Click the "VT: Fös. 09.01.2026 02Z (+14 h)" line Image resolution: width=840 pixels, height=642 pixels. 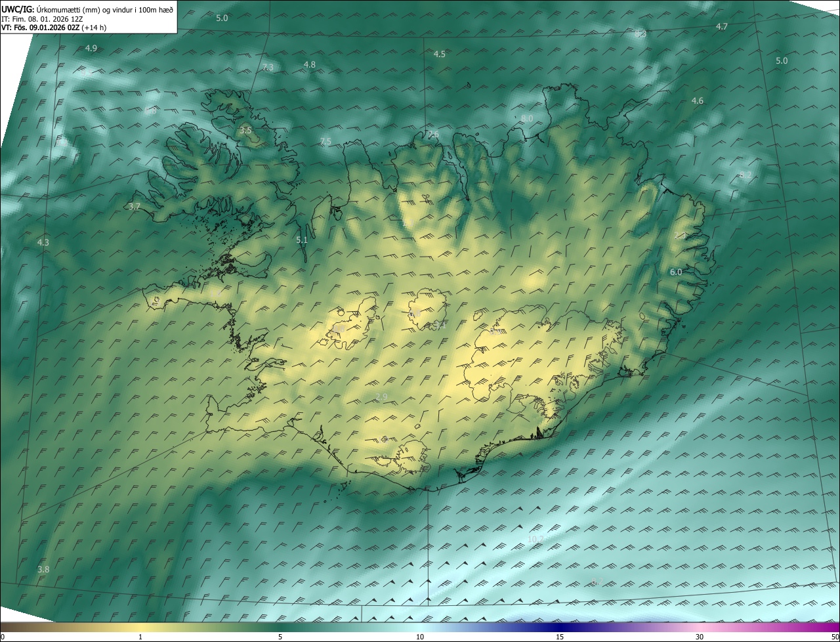54,28
